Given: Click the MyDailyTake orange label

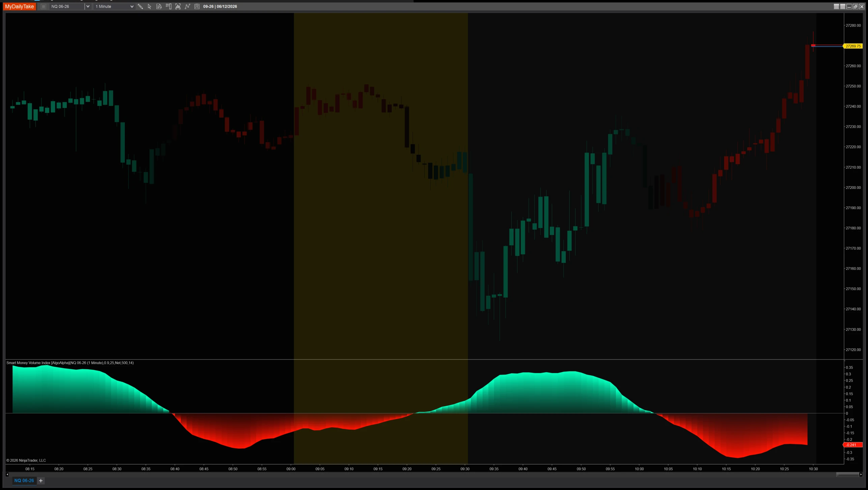Looking at the screenshot, I should (x=20, y=6).
